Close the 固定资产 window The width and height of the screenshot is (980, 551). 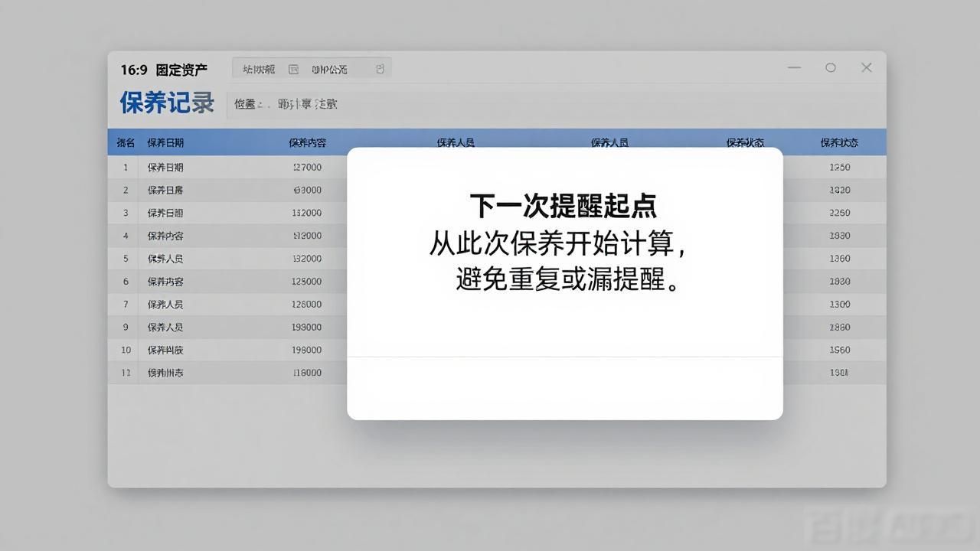(x=866, y=67)
